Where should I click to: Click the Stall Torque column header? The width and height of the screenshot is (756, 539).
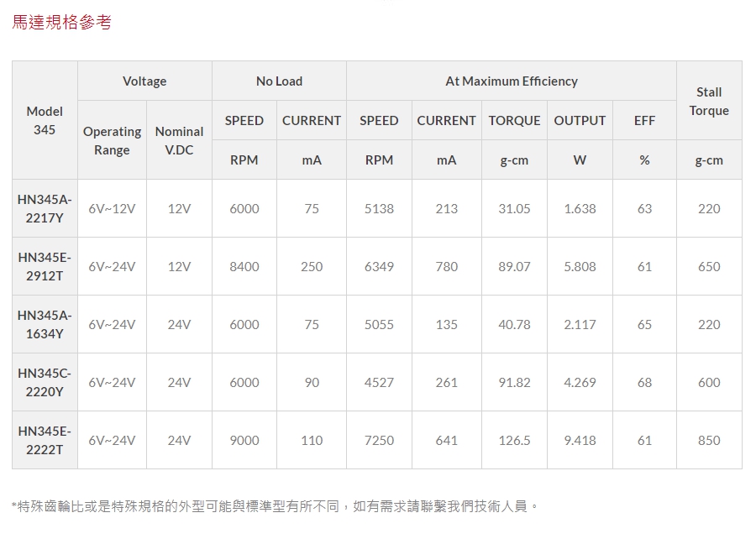tap(709, 102)
